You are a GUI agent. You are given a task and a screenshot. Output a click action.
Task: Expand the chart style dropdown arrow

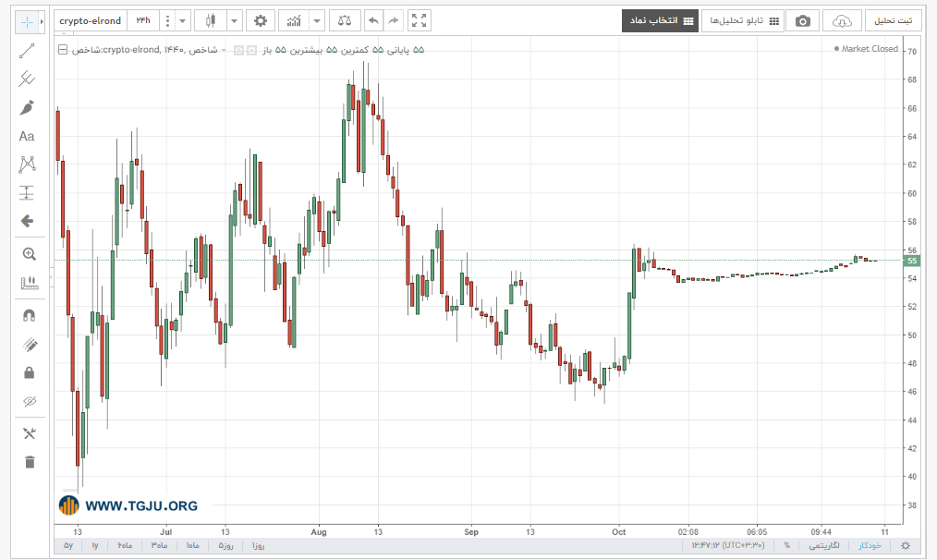click(x=235, y=21)
